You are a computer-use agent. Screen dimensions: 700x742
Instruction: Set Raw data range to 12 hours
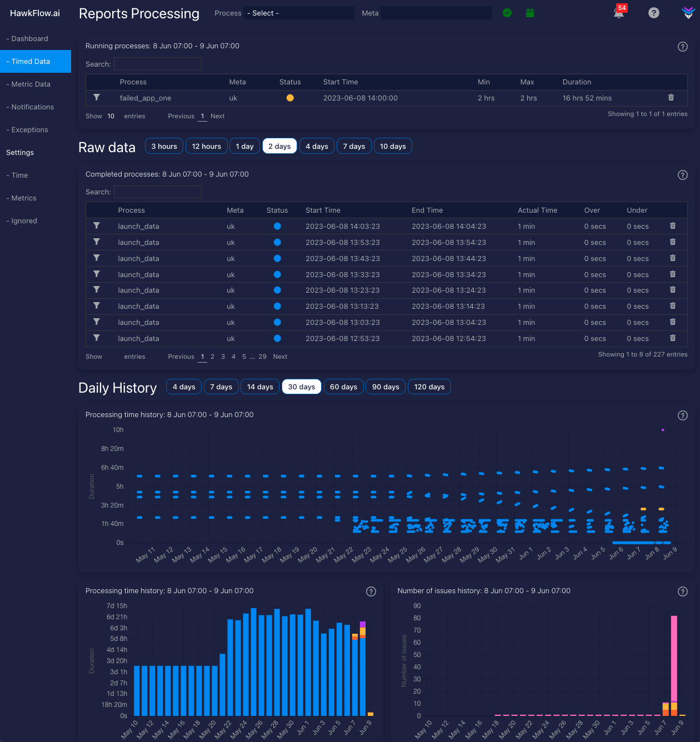206,146
